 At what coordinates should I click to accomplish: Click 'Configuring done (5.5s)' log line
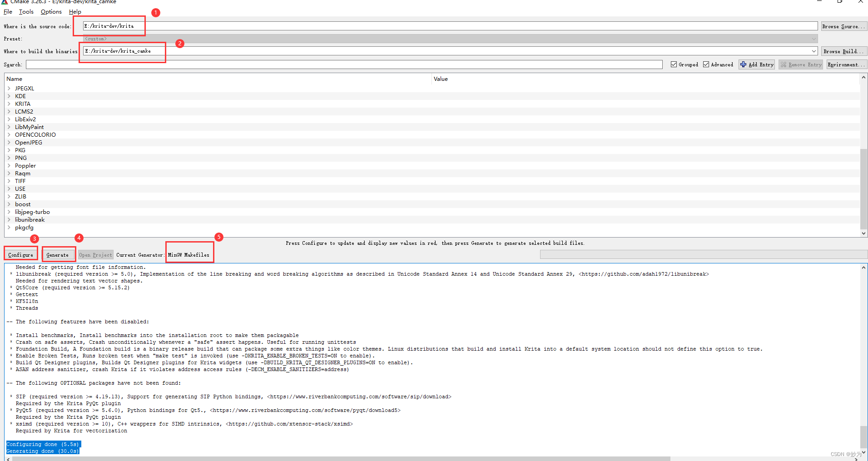coord(43,444)
